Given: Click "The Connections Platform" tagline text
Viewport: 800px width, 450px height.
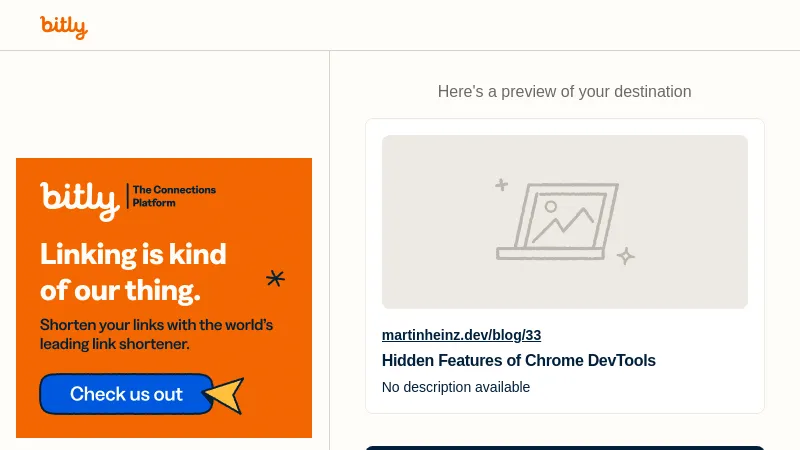Looking at the screenshot, I should 174,196.
